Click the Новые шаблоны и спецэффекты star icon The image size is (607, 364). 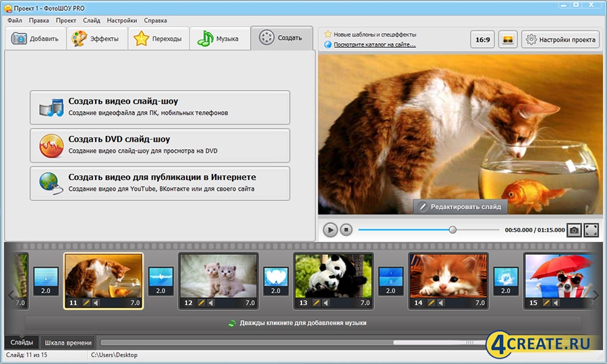pos(328,34)
